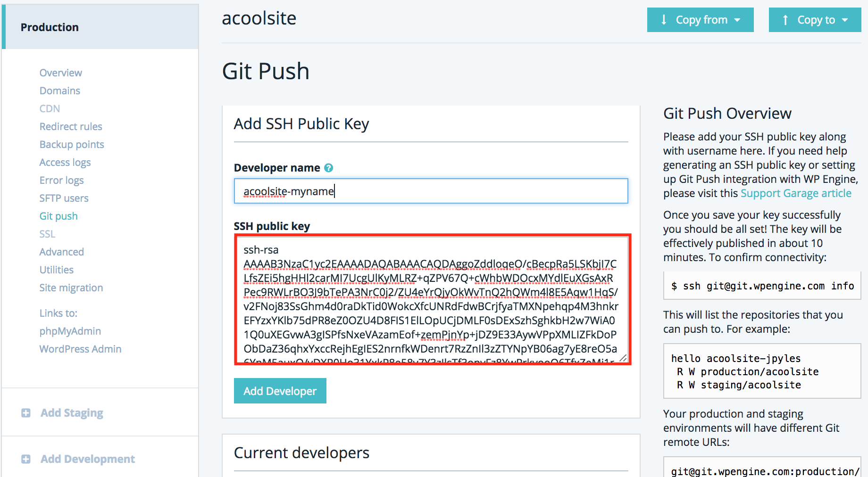Expand Add Staging using its plus icon
The height and width of the screenshot is (477, 868).
click(26, 412)
